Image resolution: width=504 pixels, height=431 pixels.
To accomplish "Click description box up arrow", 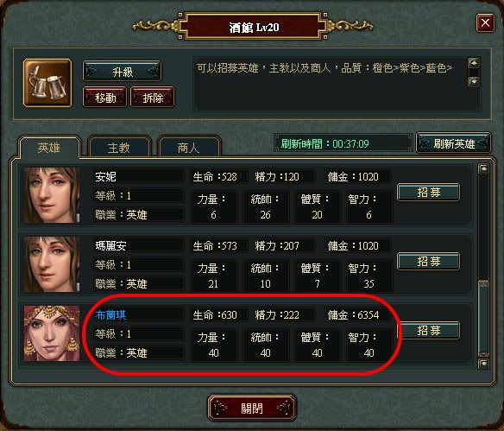I will pyautogui.click(x=474, y=63).
